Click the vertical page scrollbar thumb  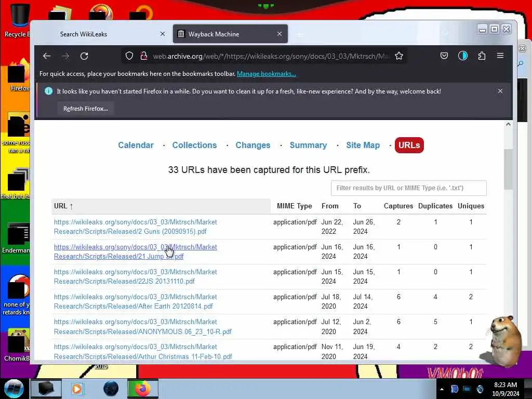[508, 169]
